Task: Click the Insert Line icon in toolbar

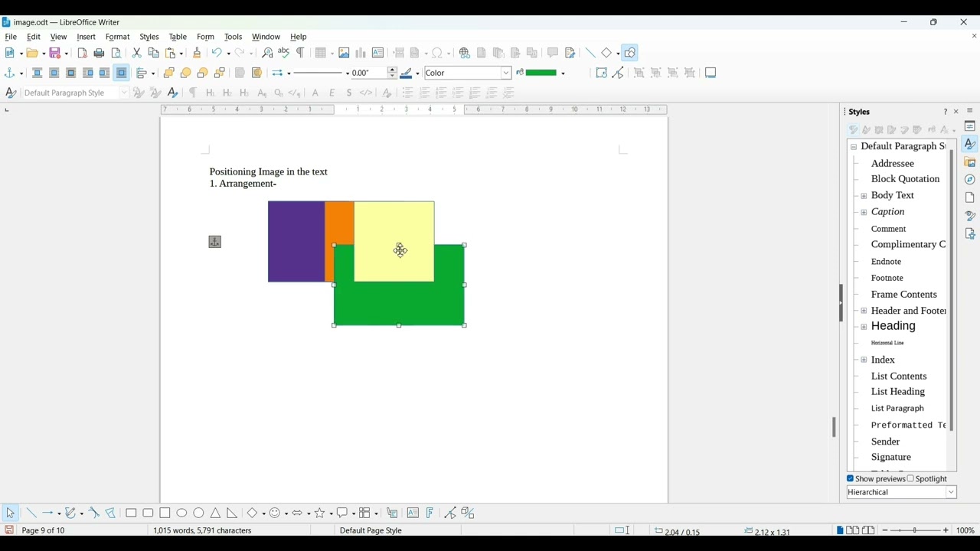Action: [x=592, y=54]
